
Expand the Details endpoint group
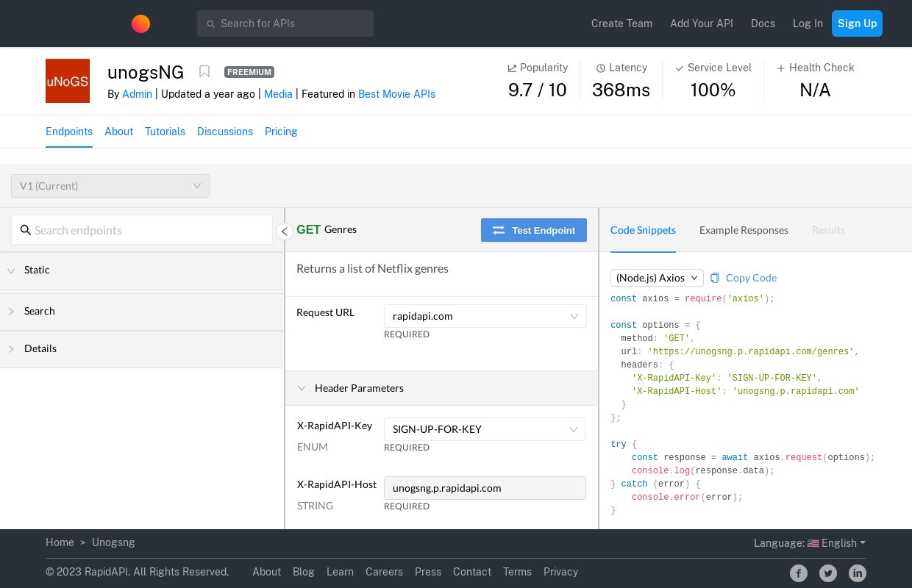(x=142, y=349)
